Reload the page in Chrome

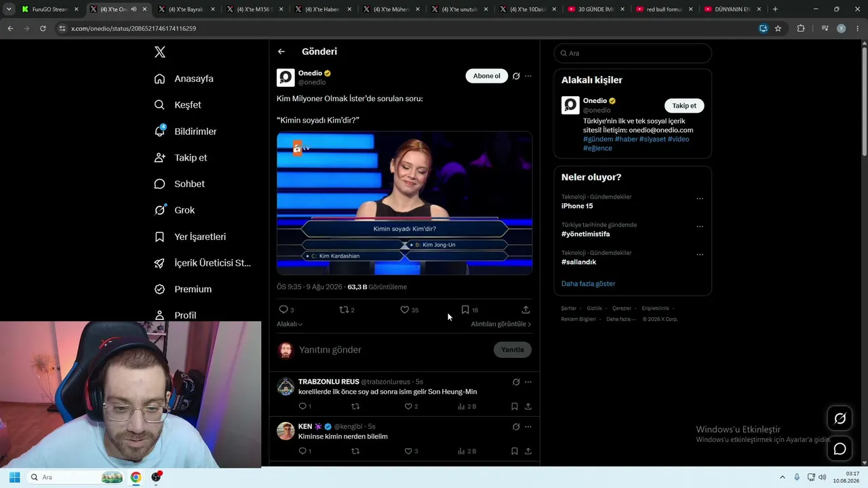tap(43, 28)
